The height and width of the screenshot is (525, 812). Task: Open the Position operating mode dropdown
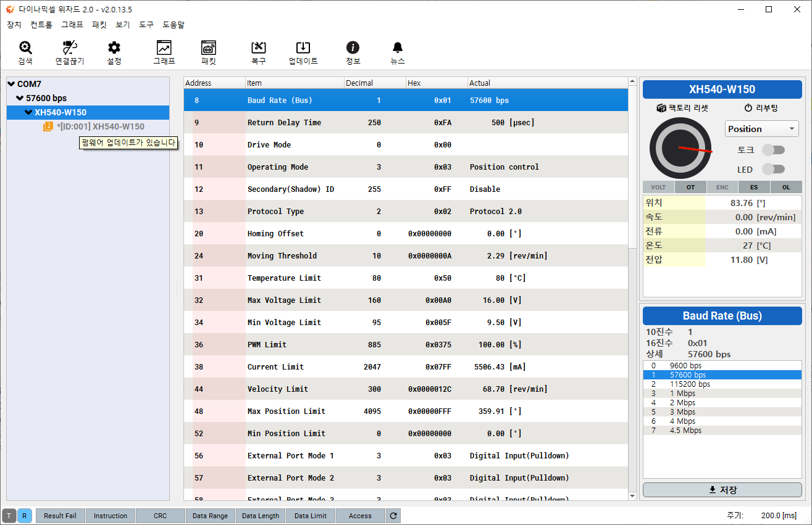(761, 129)
